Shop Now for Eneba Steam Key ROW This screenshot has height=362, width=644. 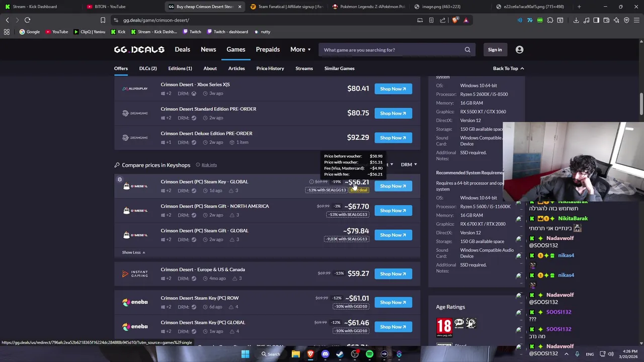tap(393, 302)
